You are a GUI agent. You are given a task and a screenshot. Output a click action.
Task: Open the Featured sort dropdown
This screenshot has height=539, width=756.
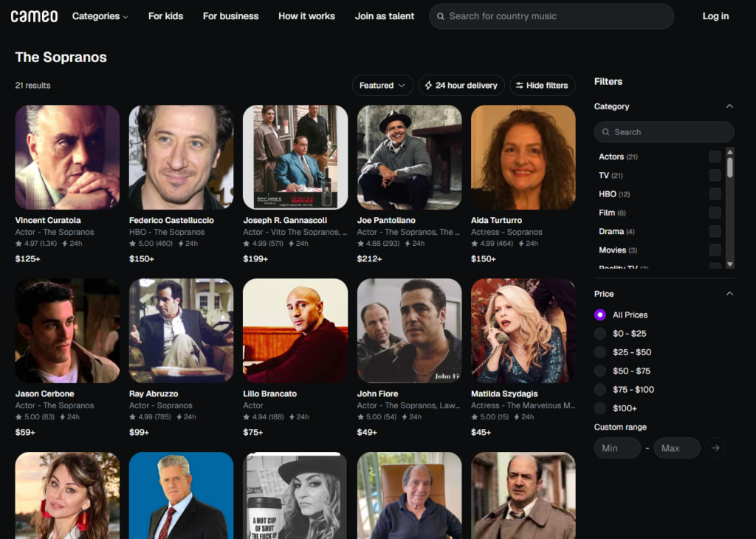382,86
